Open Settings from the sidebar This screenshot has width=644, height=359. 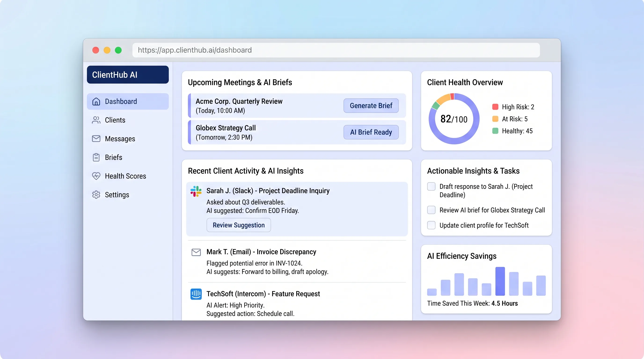point(128,195)
